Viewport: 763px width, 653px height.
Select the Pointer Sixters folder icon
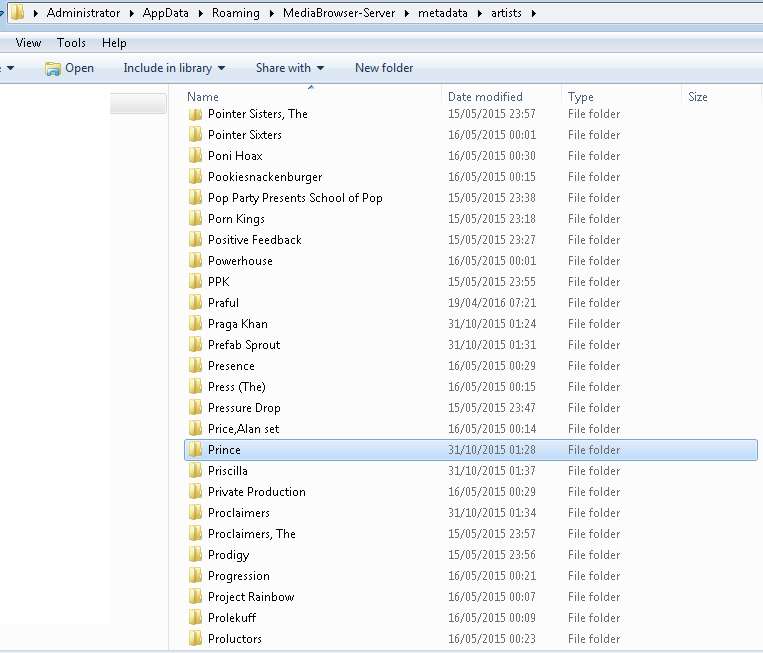[195, 135]
